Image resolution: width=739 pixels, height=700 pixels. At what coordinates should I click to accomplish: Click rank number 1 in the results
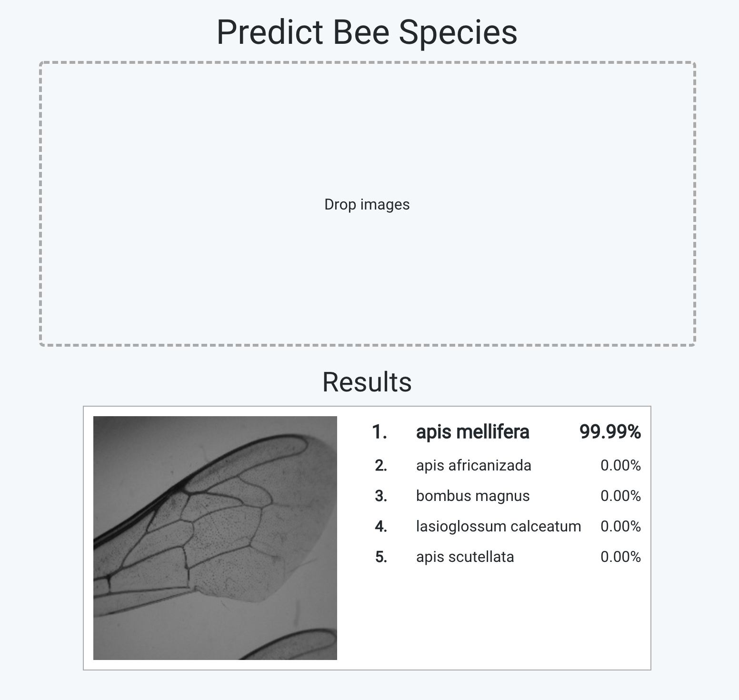coord(379,432)
